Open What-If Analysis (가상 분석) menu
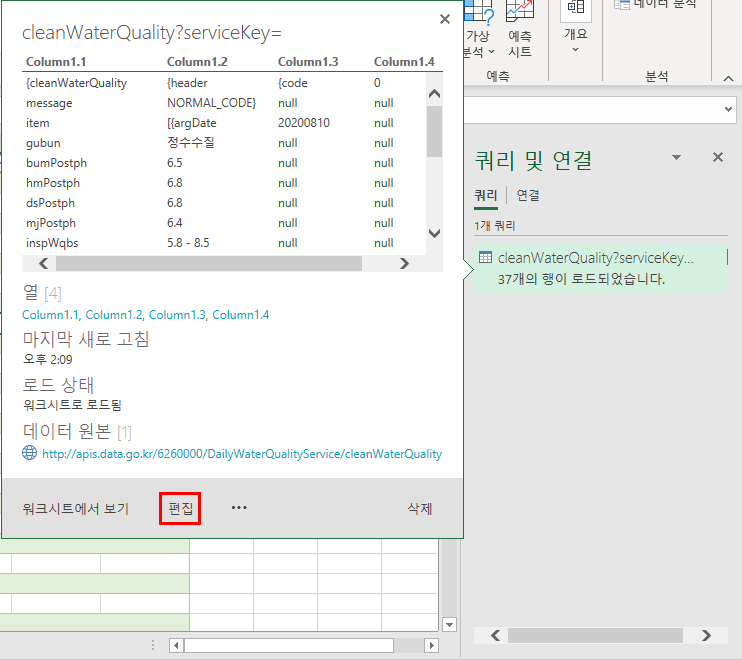Screen dimensions: 742x660 (x=478, y=31)
